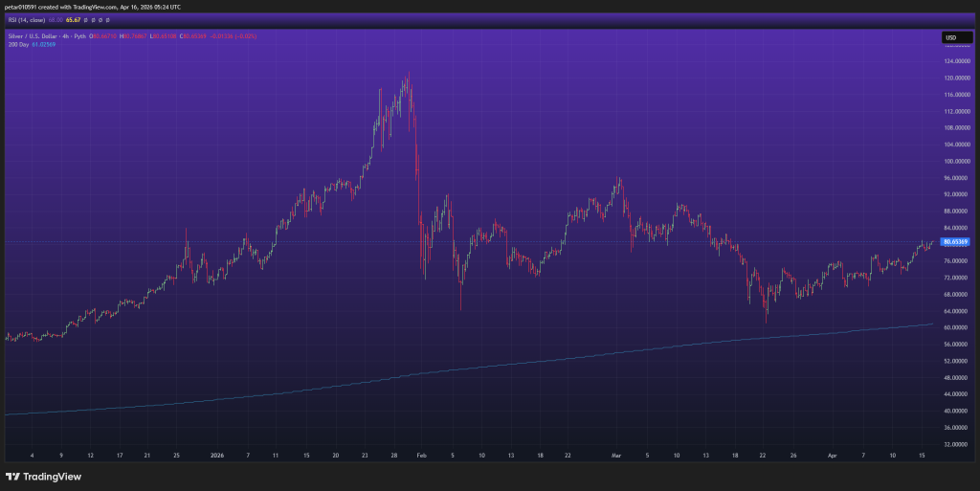This screenshot has height=491, width=980.
Task: Click the close price value C80.65369
Action: 193,36
